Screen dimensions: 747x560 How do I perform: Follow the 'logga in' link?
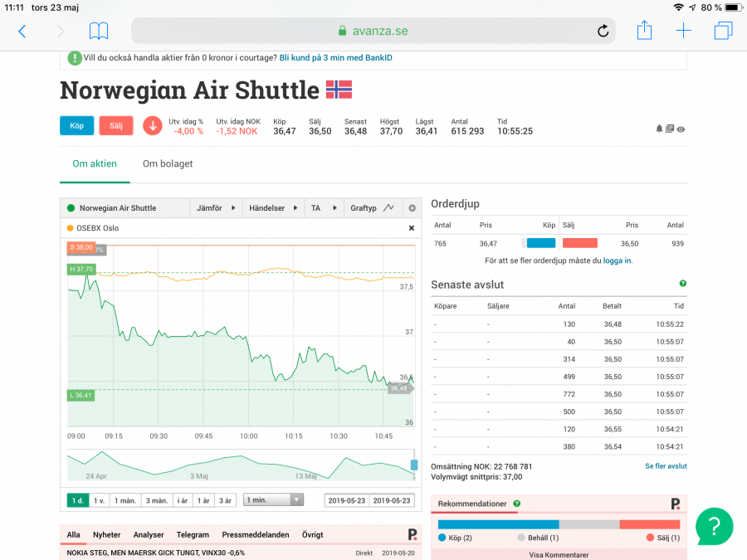617,261
